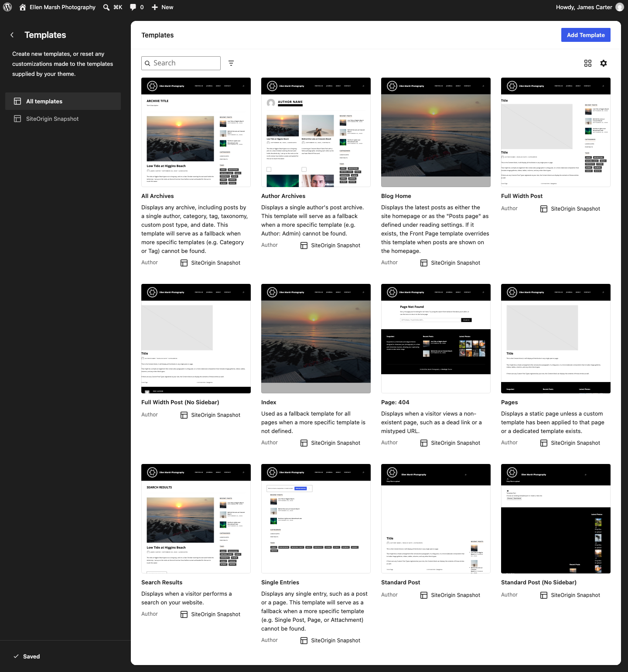Open the Index template thumbnail
The image size is (628, 672).
click(316, 338)
